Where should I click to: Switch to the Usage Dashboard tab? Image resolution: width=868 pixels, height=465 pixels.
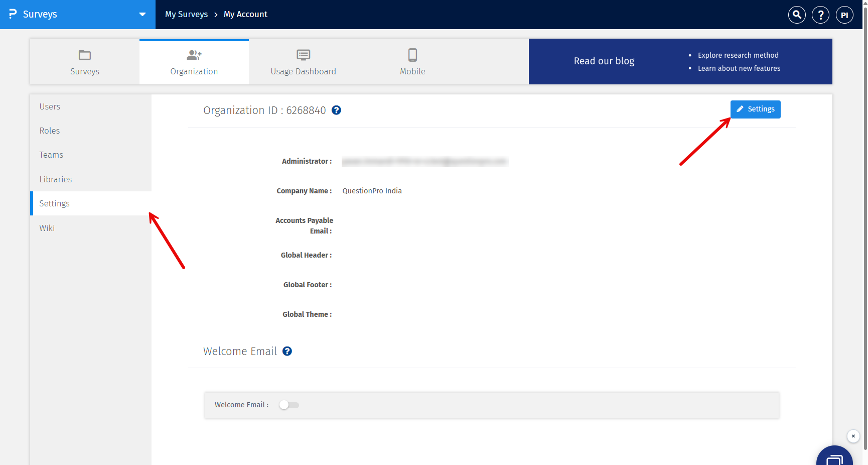point(304,62)
